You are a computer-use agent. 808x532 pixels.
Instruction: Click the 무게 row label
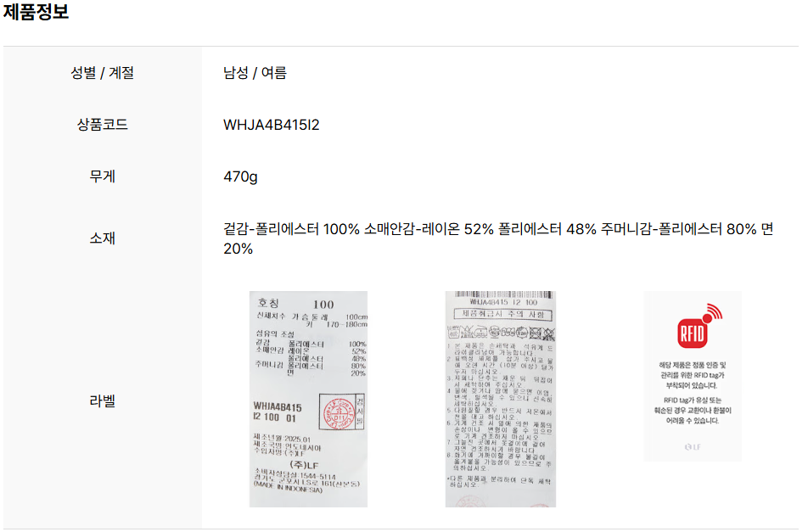click(102, 176)
